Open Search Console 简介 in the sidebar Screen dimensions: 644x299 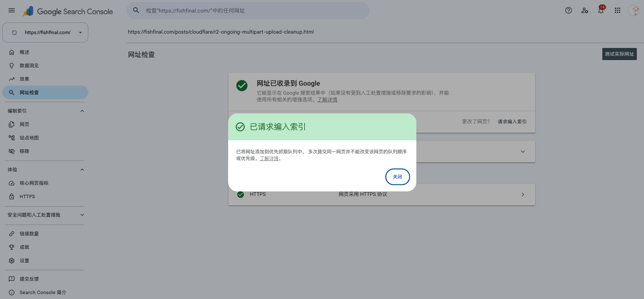click(45, 292)
